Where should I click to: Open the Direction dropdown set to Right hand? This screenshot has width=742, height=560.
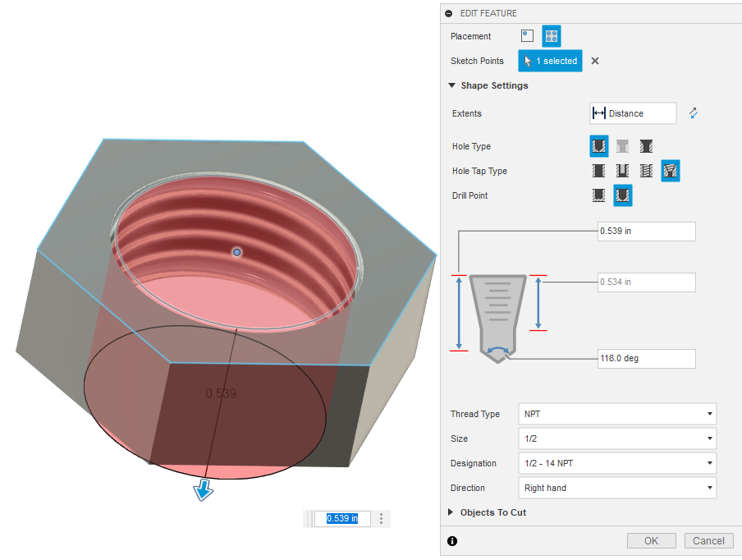coord(616,488)
